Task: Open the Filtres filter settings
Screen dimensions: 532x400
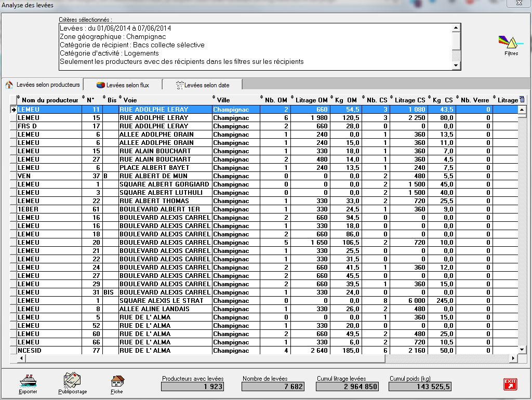Action: pos(511,45)
